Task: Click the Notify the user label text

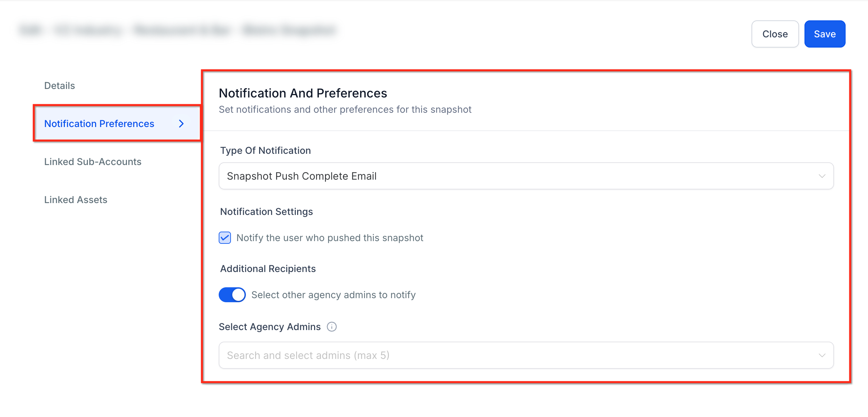Action: click(329, 238)
